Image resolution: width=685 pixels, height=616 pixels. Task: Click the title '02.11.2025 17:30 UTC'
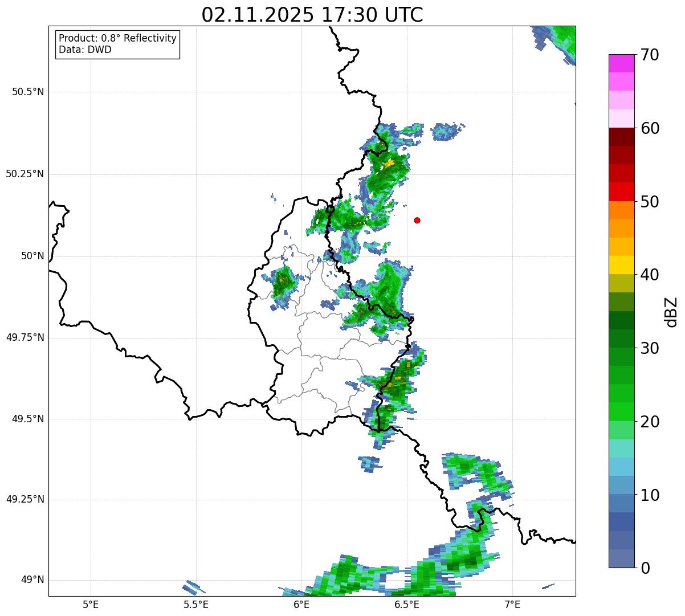click(312, 14)
